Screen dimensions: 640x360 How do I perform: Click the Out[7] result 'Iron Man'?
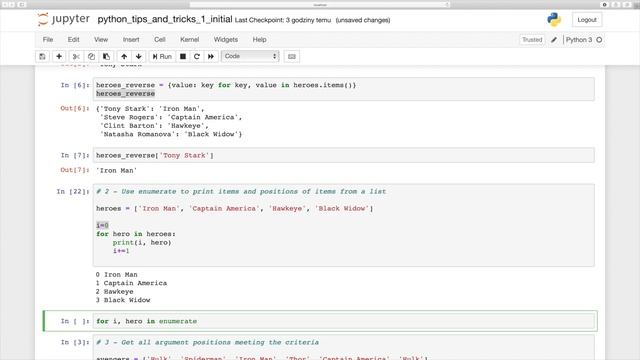click(116, 170)
